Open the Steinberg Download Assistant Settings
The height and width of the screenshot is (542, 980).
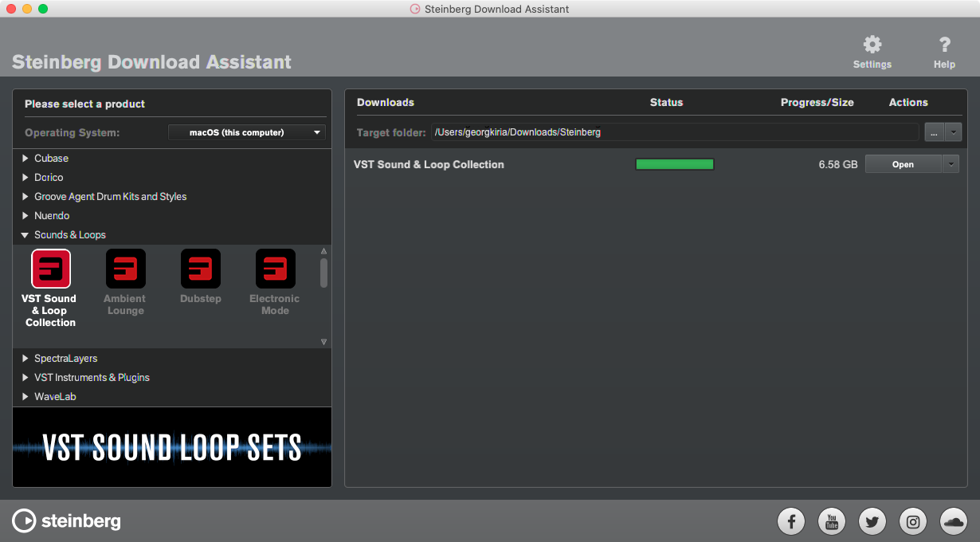872,50
